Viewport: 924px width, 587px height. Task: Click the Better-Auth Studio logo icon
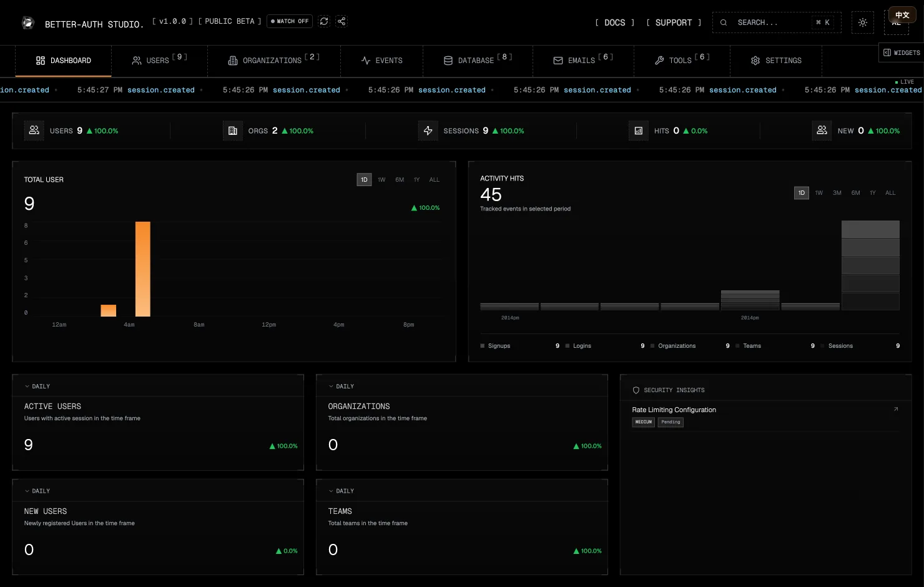point(28,23)
